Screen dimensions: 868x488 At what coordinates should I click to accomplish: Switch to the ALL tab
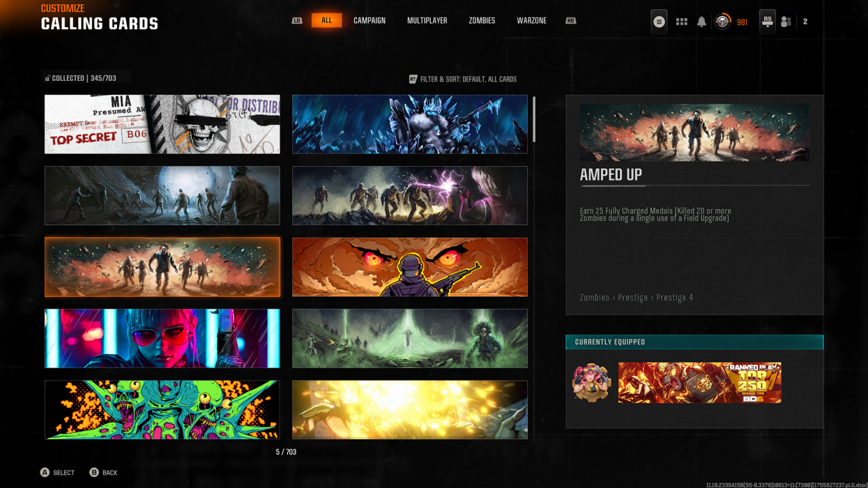click(x=326, y=20)
